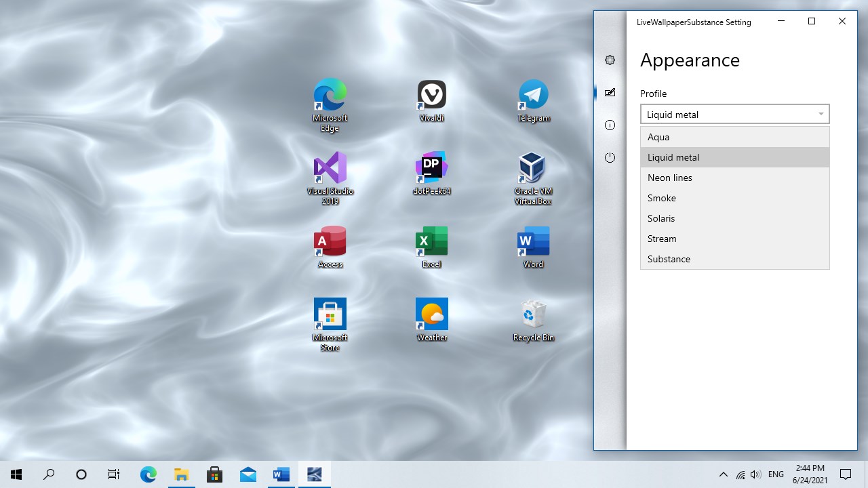The width and height of the screenshot is (868, 488).
Task: Open the clock and calendar flyout
Action: click(810, 474)
